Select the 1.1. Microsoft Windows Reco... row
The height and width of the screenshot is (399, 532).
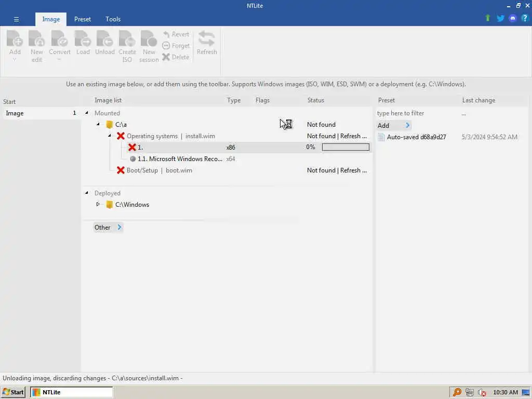point(228,159)
